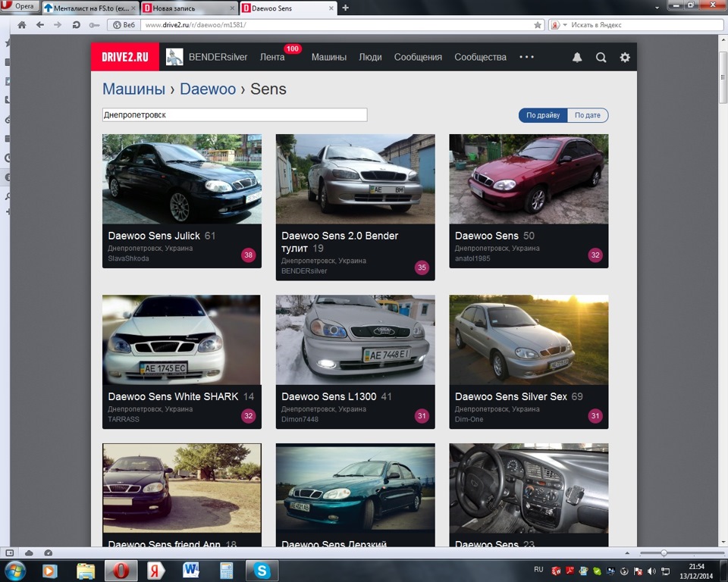Open the DRIVE2 search magnifier
Screen dimensions: 728x582
601,57
